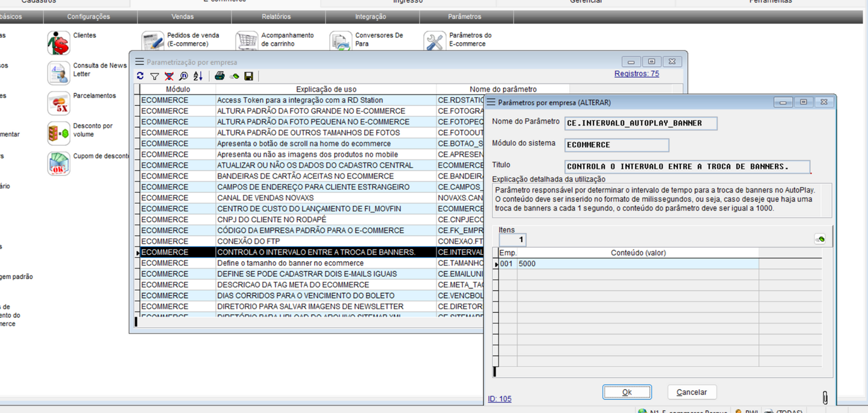
Task: Click the printer icon in the toolbar
Action: [x=219, y=76]
